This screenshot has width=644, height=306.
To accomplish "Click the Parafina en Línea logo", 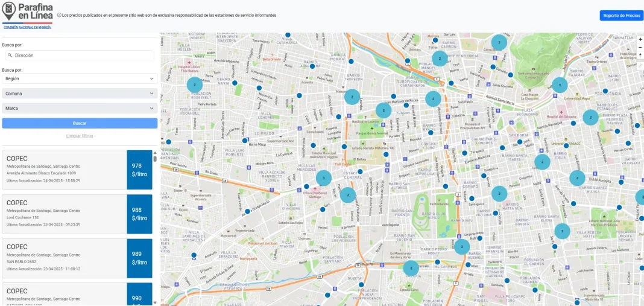I will 27,15.
